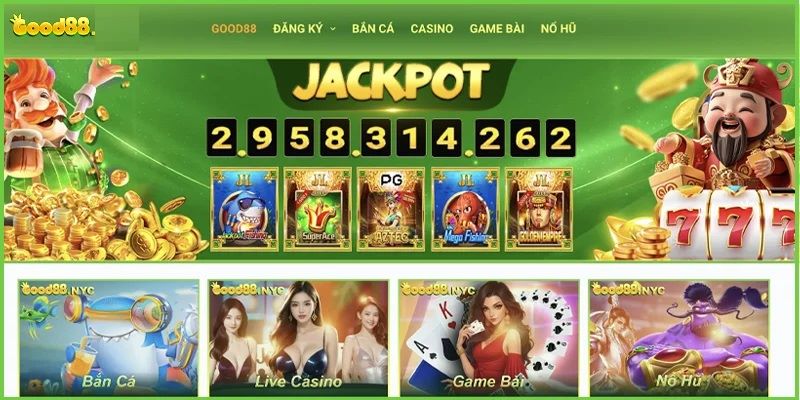The image size is (800, 400).
Task: Open the SuperAce game icon
Action: click(x=318, y=209)
